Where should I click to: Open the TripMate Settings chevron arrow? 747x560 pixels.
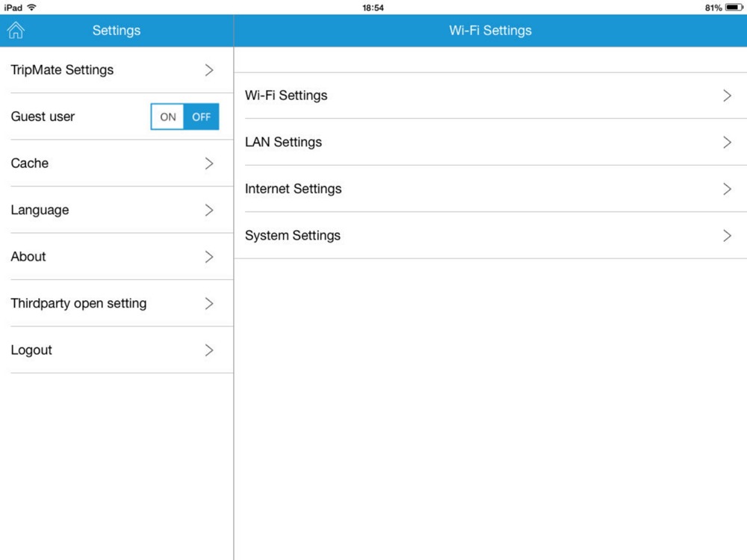pyautogui.click(x=208, y=70)
